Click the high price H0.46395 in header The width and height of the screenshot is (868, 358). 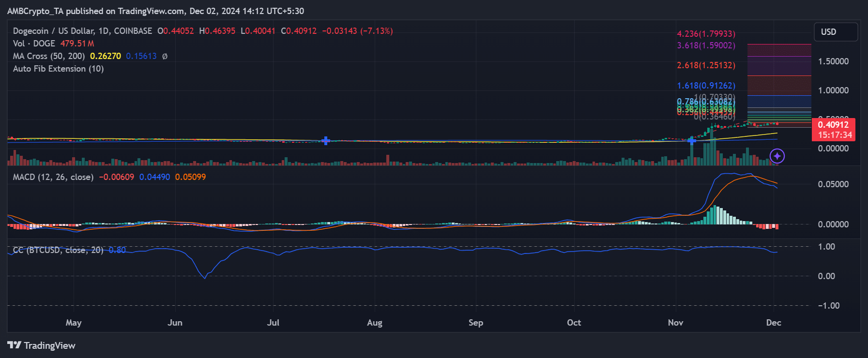click(x=217, y=31)
